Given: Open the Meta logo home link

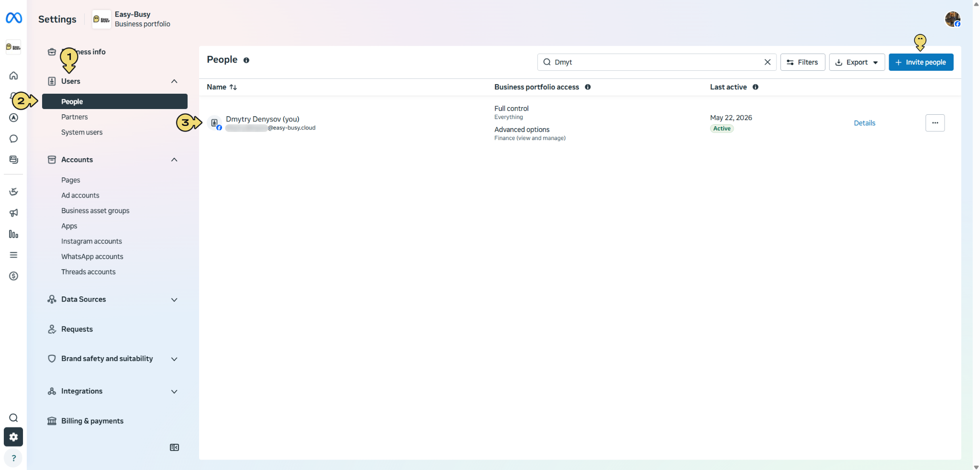Looking at the screenshot, I should 13,18.
